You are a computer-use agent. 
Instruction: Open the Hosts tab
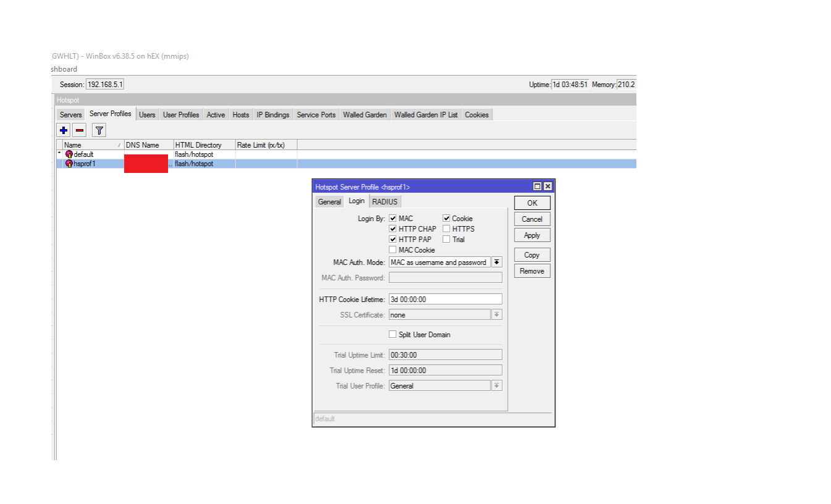(x=241, y=115)
